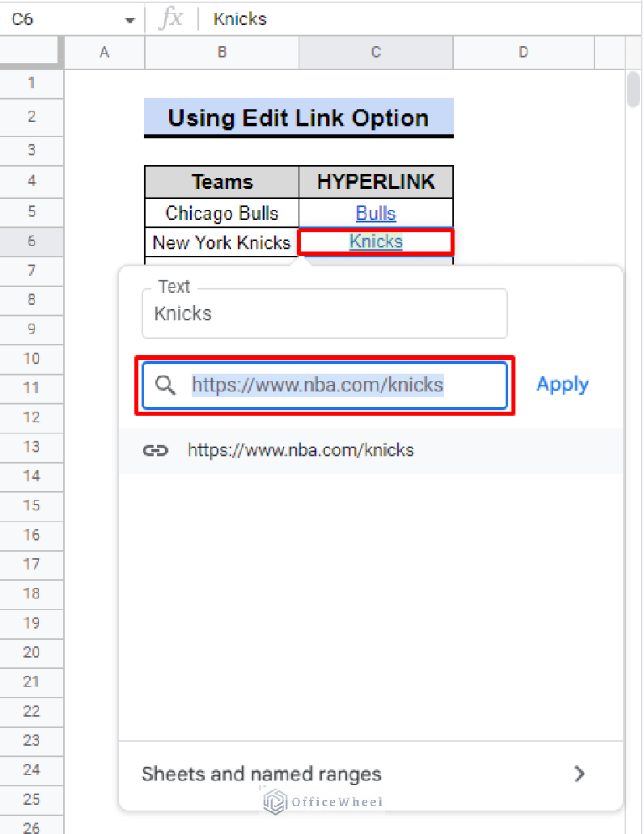This screenshot has width=644, height=834.
Task: Click row number 10 header
Action: (x=31, y=358)
